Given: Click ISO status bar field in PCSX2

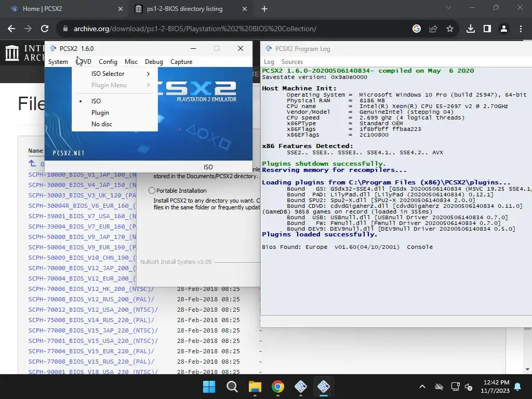Looking at the screenshot, I should (225, 167).
